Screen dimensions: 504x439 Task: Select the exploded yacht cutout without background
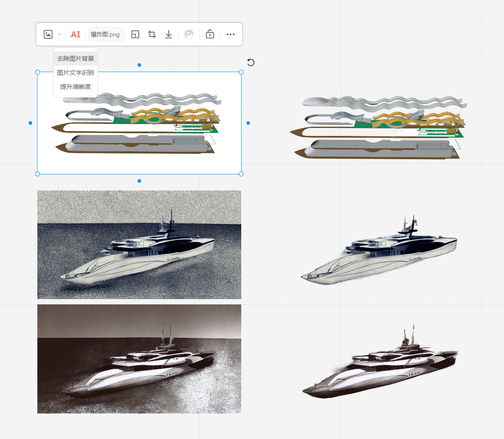378,127
